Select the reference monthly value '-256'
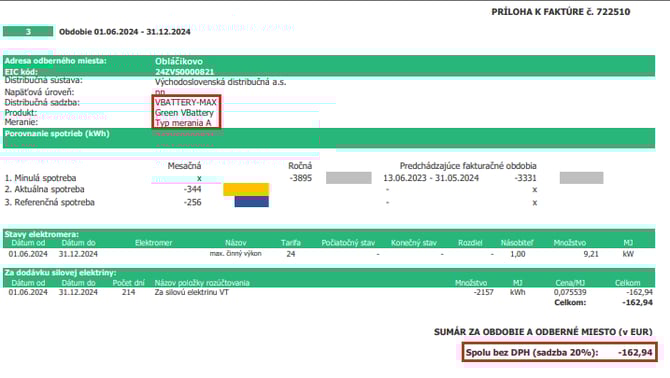The height and width of the screenshot is (378, 670). tap(193, 202)
